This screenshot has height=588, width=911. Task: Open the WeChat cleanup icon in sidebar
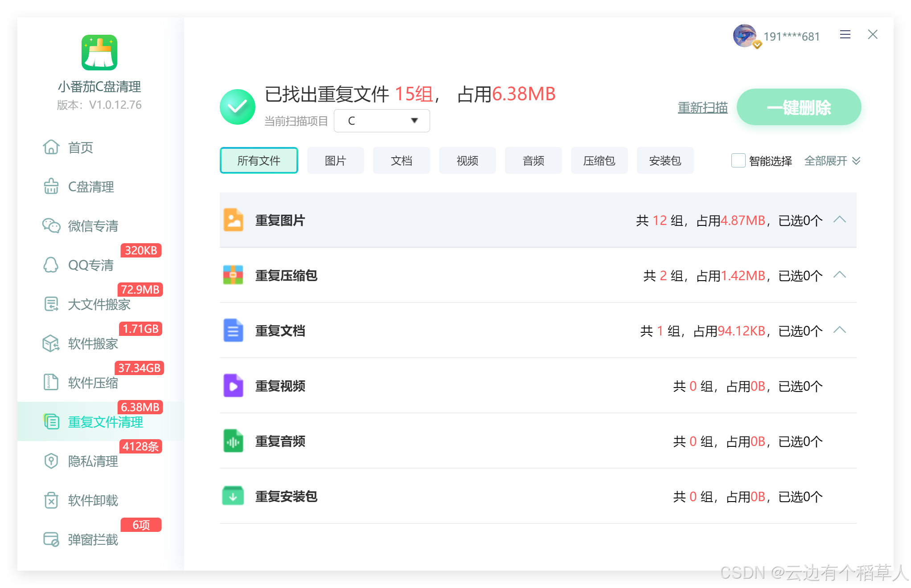coord(51,226)
